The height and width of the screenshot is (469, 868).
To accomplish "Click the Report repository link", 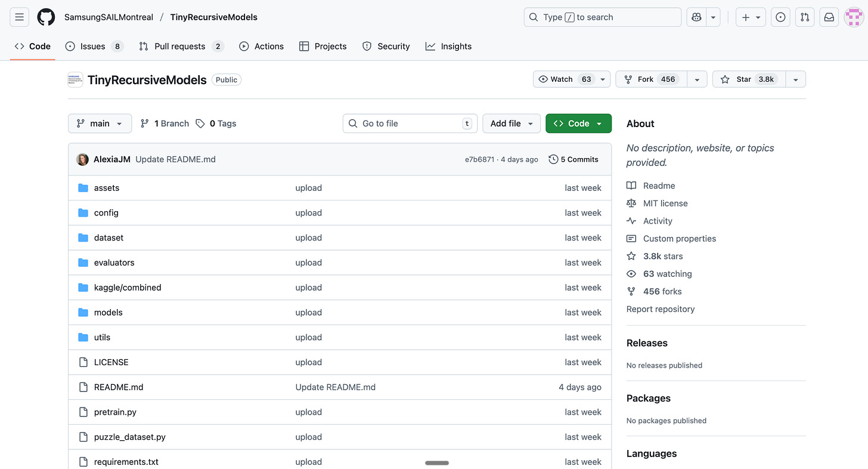I will [661, 309].
